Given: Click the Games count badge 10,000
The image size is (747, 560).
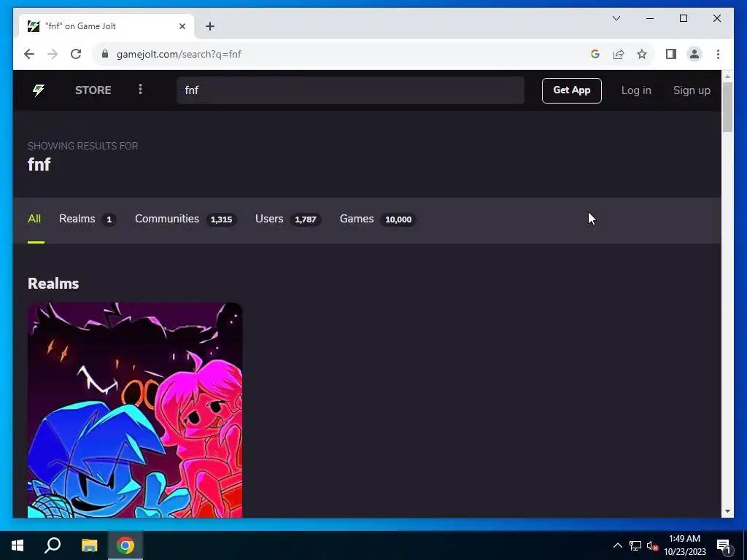Looking at the screenshot, I should coord(398,219).
